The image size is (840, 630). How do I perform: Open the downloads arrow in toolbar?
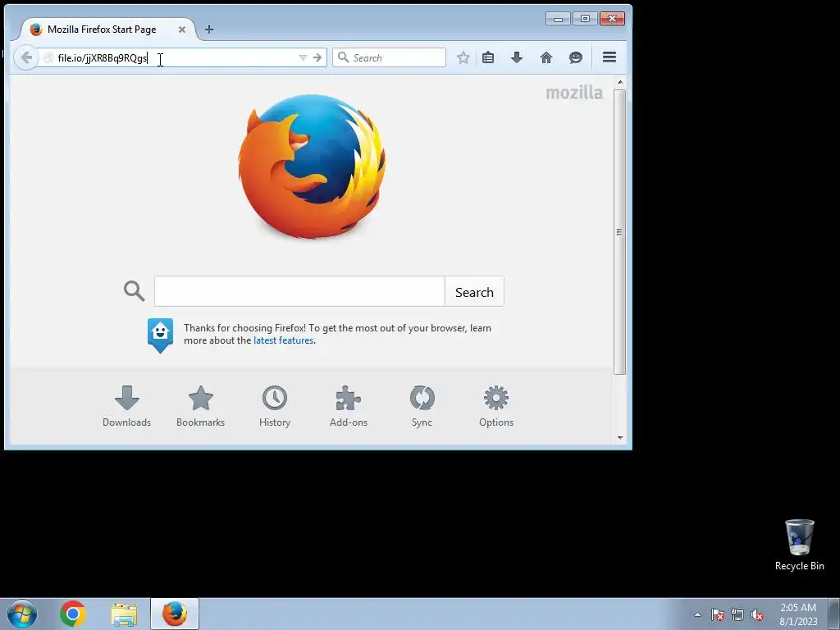tap(517, 57)
